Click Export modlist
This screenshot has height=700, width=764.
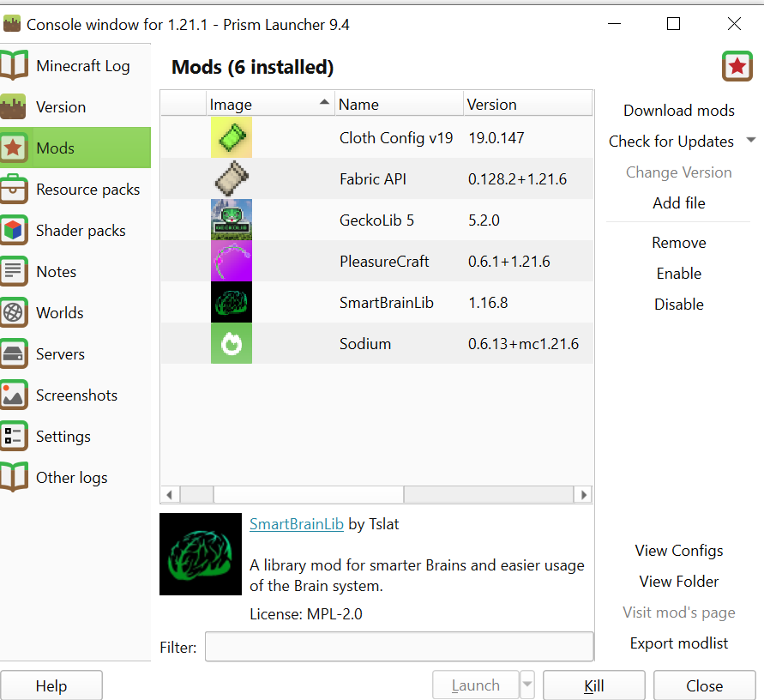[679, 643]
